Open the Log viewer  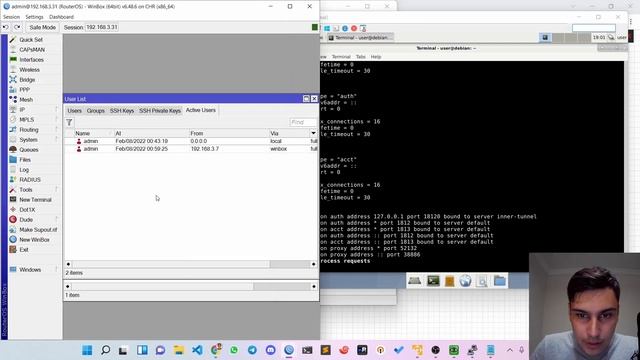coord(24,170)
